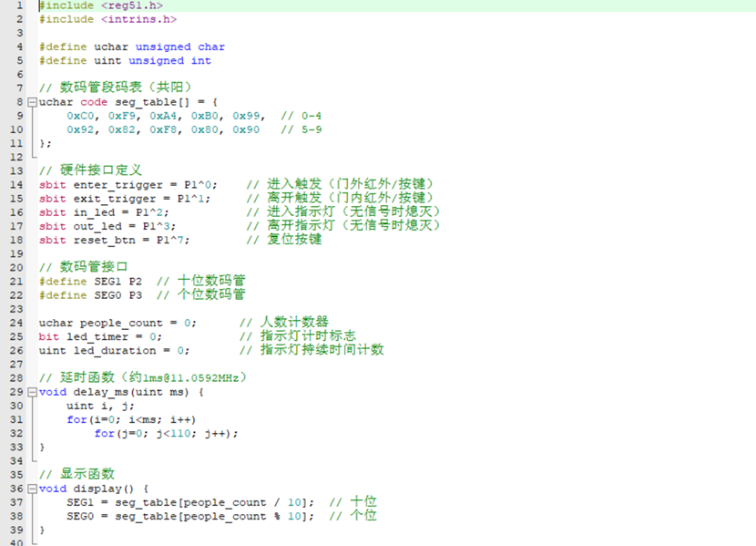Screen dimensions: 756x546
Task: Click 'sbit enter_trigger = P1^0;' line
Action: [x=128, y=185]
